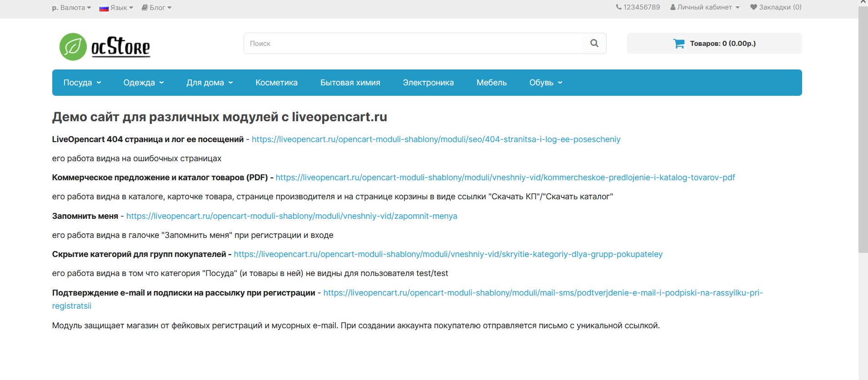Open the Электроника category
Screen dimensions: 868x380
[x=428, y=83]
